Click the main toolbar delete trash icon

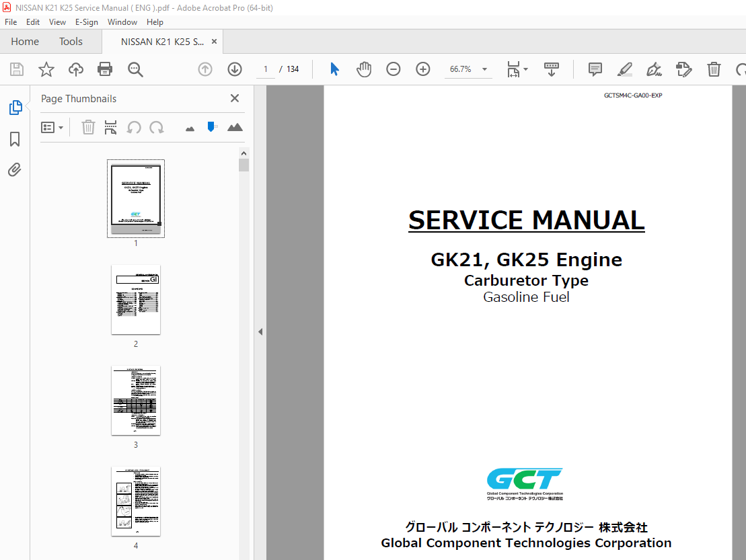[714, 69]
